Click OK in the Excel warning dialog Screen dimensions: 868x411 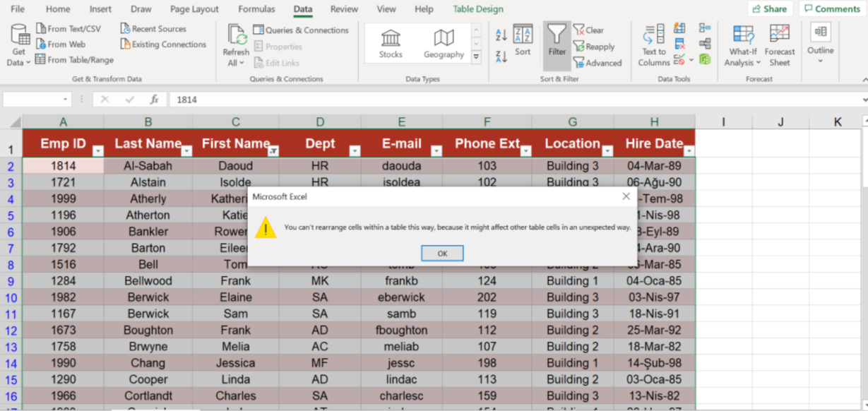click(x=442, y=254)
